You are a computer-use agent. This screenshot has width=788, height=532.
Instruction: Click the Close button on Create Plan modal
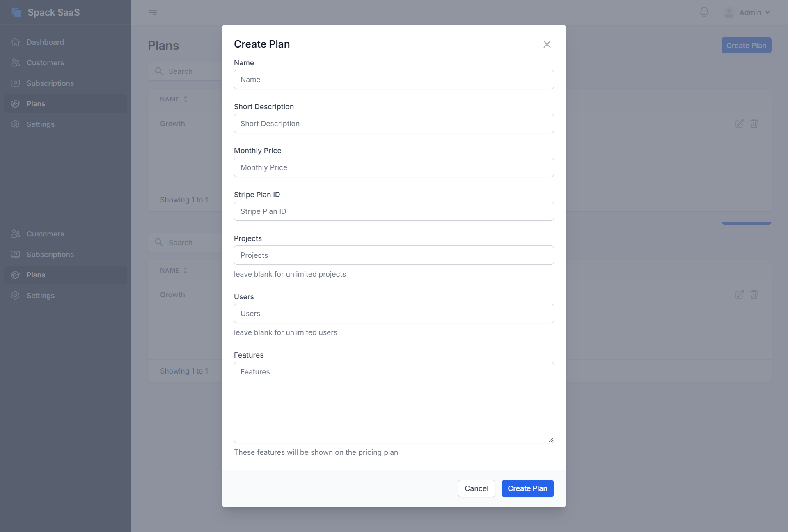[x=547, y=44]
